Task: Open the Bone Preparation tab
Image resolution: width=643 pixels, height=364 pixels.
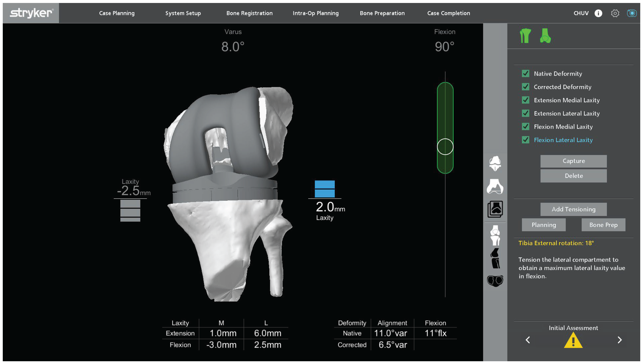Action: (382, 13)
